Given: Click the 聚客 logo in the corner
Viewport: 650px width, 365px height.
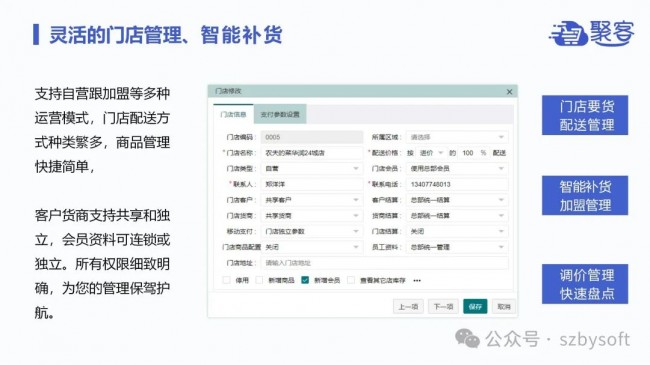Looking at the screenshot, I should (592, 33).
